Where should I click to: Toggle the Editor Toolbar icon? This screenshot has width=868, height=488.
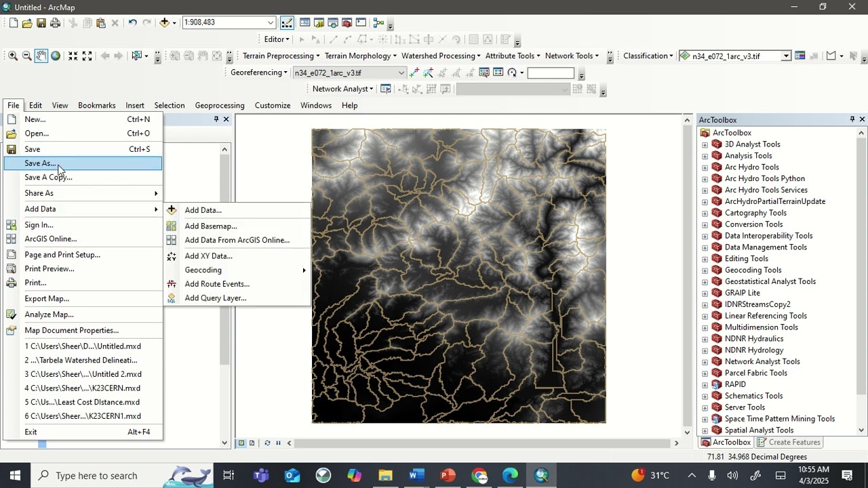[x=287, y=22]
